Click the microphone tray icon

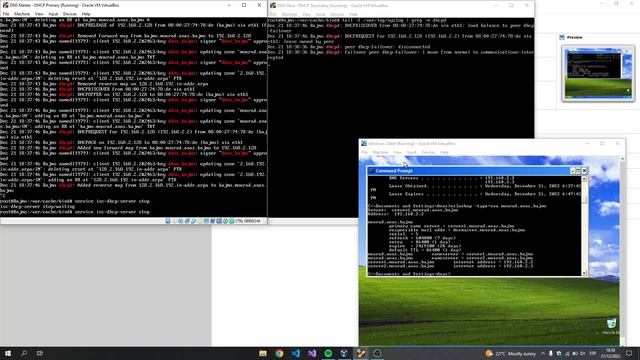click(551, 353)
